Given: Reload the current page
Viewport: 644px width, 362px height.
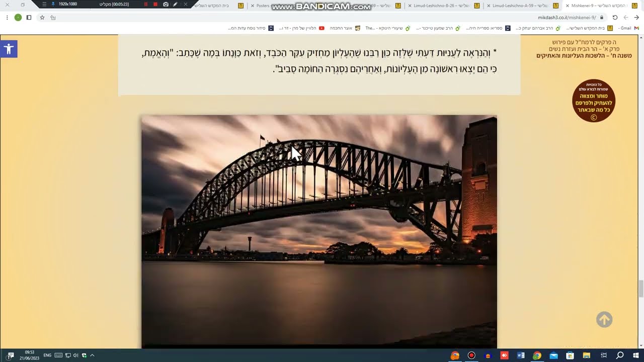Looking at the screenshot, I should click(x=615, y=17).
